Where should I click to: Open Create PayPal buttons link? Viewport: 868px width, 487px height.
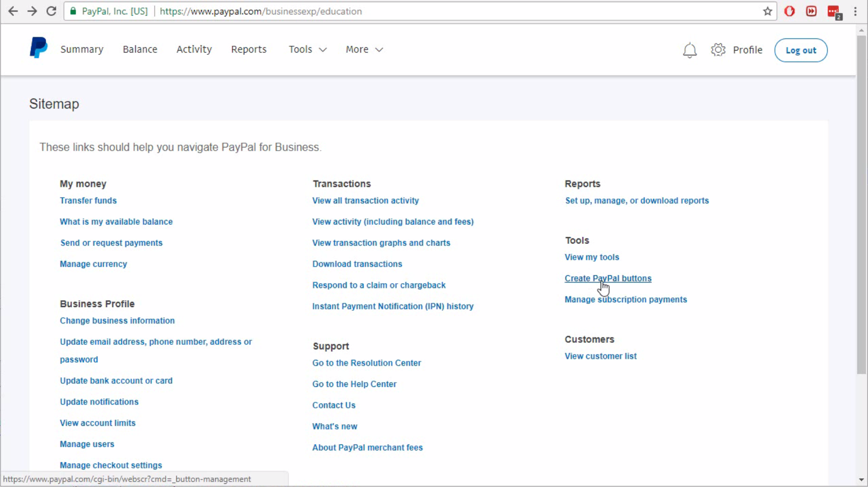point(608,278)
